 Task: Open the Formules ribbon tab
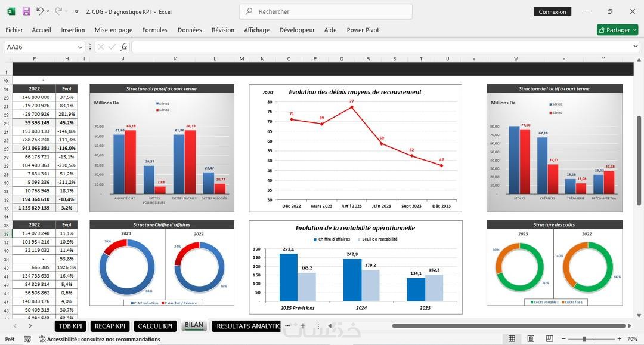154,30
